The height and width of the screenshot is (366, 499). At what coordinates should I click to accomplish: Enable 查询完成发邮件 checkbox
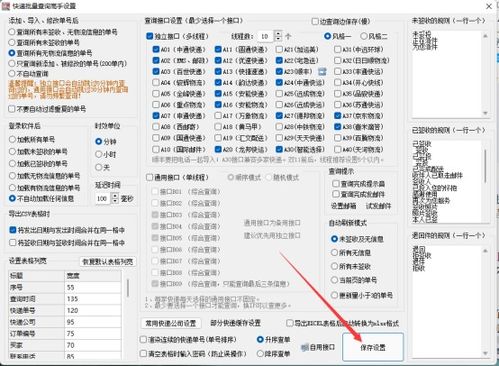tap(336, 194)
